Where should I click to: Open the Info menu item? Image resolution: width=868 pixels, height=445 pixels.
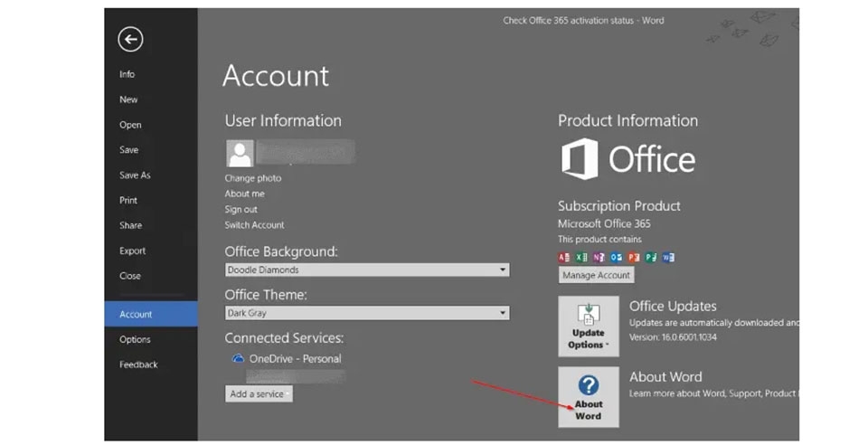(x=127, y=74)
